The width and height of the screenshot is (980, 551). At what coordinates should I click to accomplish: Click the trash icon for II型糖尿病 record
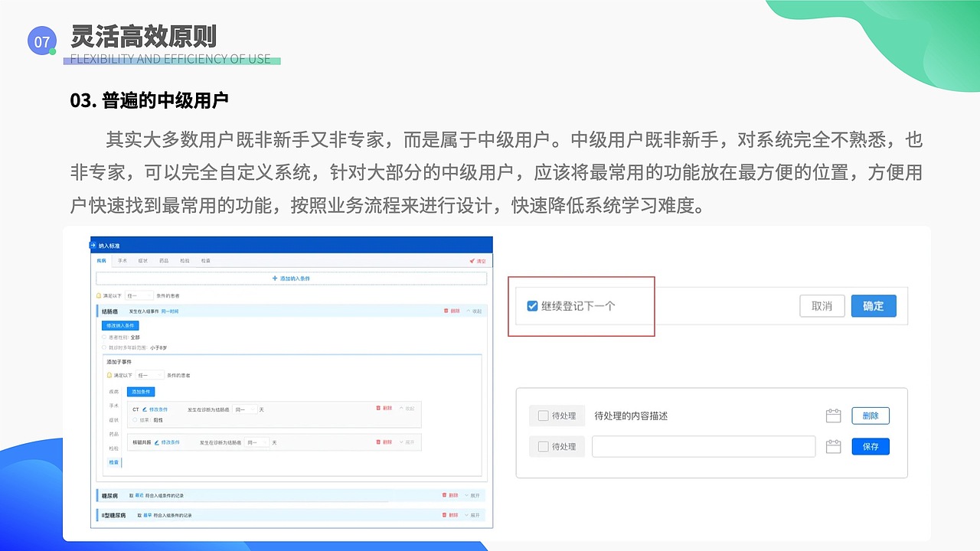(x=445, y=514)
